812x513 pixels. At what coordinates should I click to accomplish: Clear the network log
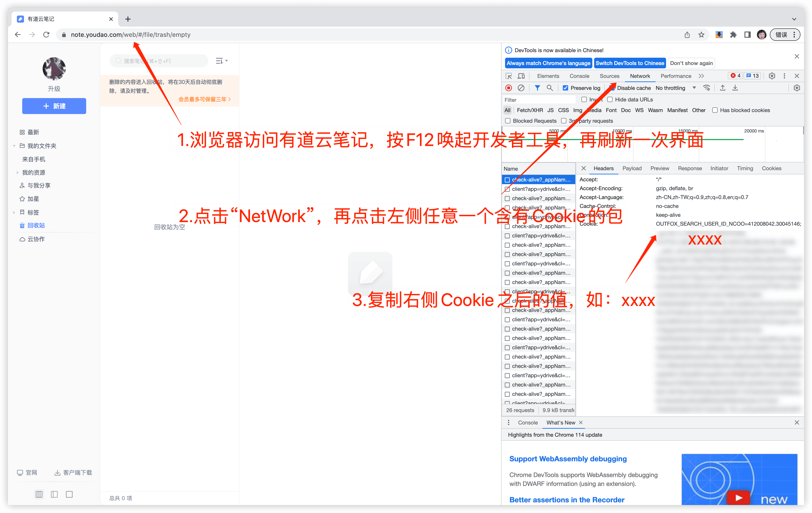click(521, 88)
